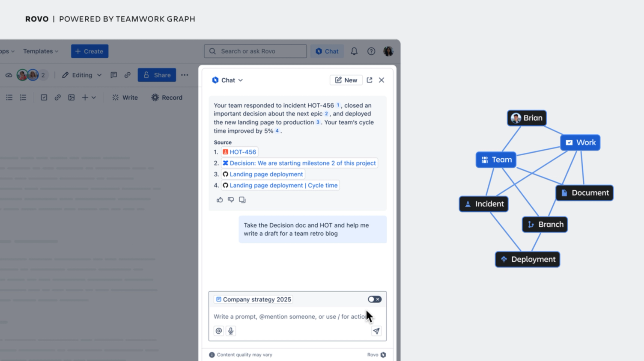Copy page link icon next to Share
Image resolution: width=644 pixels, height=361 pixels.
coord(128,75)
